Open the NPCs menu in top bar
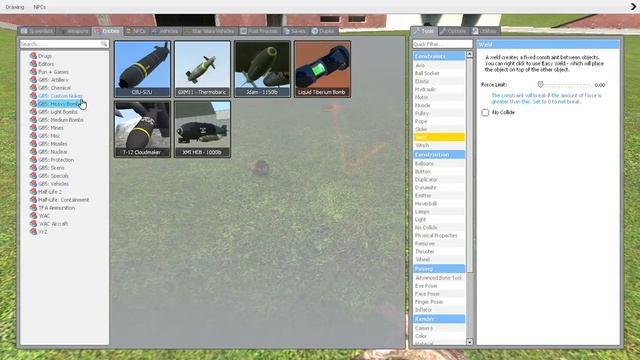The width and height of the screenshot is (640, 360). (x=40, y=7)
